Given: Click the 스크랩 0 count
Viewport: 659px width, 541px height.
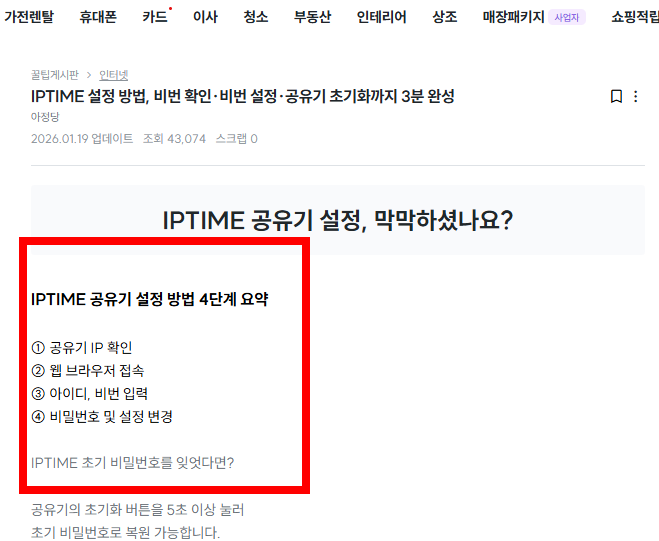Looking at the screenshot, I should pyautogui.click(x=237, y=139).
